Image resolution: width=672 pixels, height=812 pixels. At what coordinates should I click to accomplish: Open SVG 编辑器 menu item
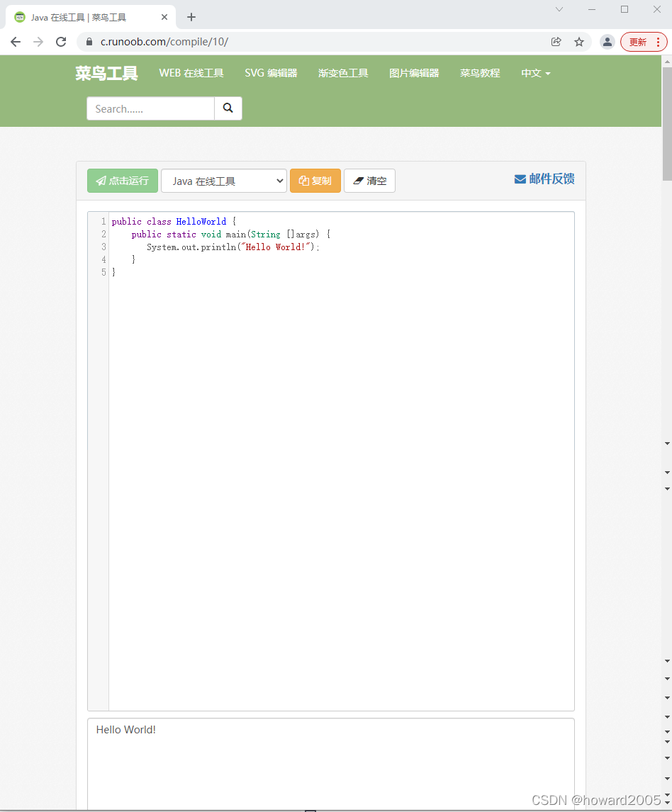click(271, 73)
